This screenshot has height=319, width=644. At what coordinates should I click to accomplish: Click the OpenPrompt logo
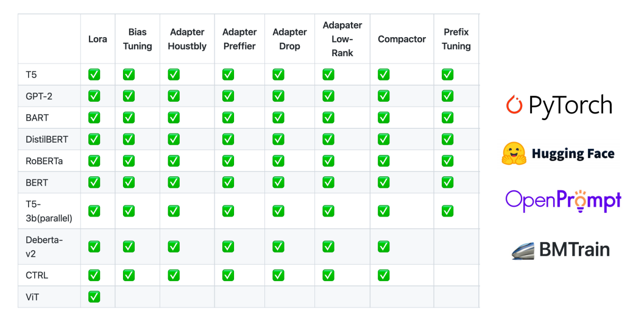[563, 201]
